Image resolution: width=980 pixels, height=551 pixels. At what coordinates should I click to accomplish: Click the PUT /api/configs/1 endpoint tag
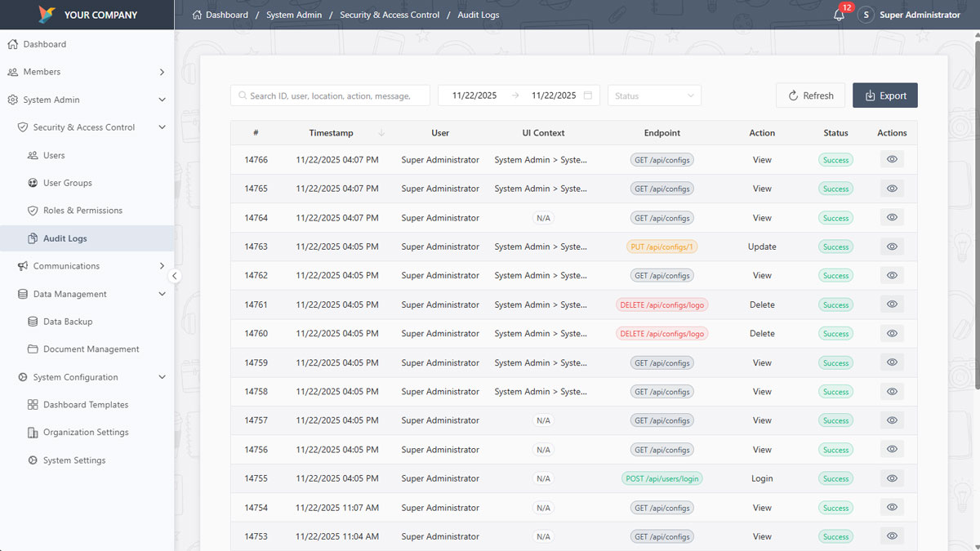[662, 247]
